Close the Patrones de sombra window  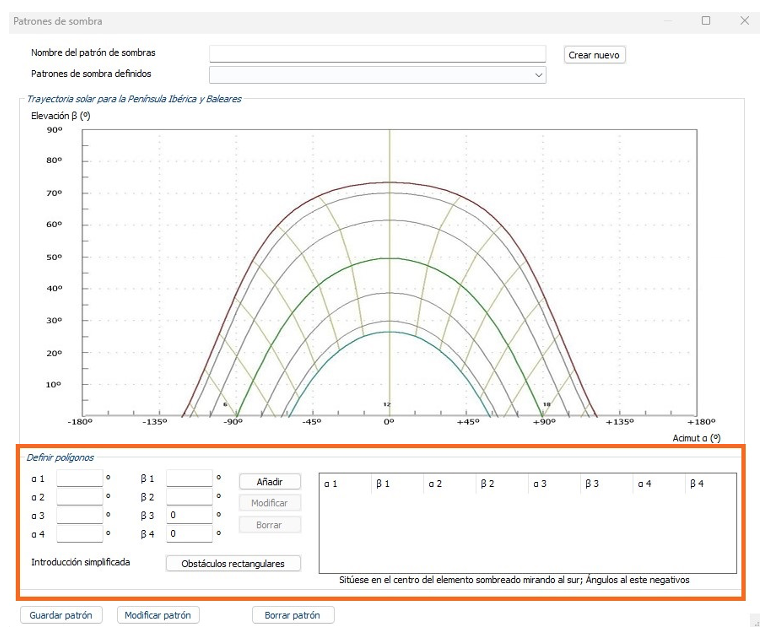click(744, 20)
